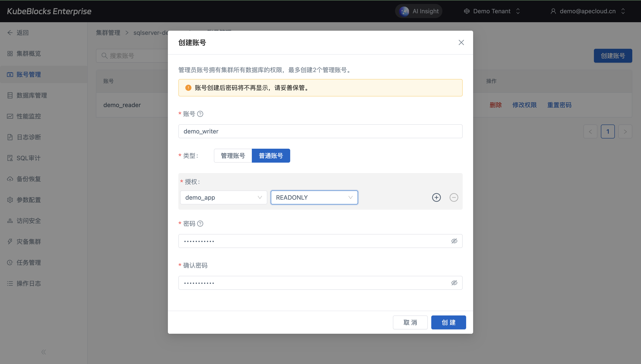Image resolution: width=641 pixels, height=364 pixels.
Task: Expand the READONLY permission dropdown
Action: pyautogui.click(x=314, y=197)
